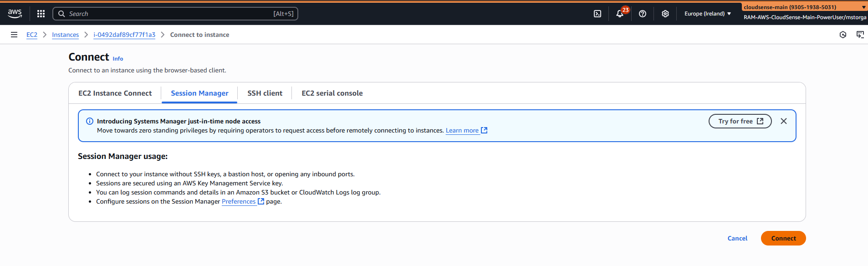Image resolution: width=868 pixels, height=266 pixels.
Task: Open the help question mark menu
Action: 643,14
